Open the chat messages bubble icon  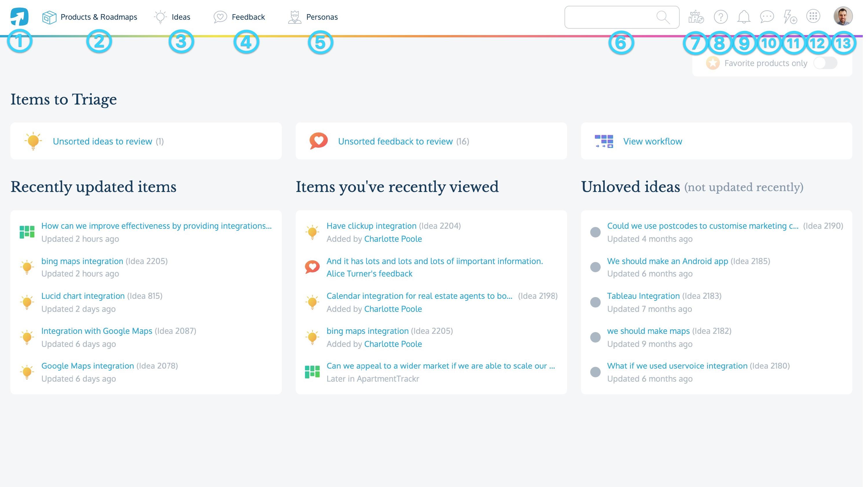(x=768, y=16)
